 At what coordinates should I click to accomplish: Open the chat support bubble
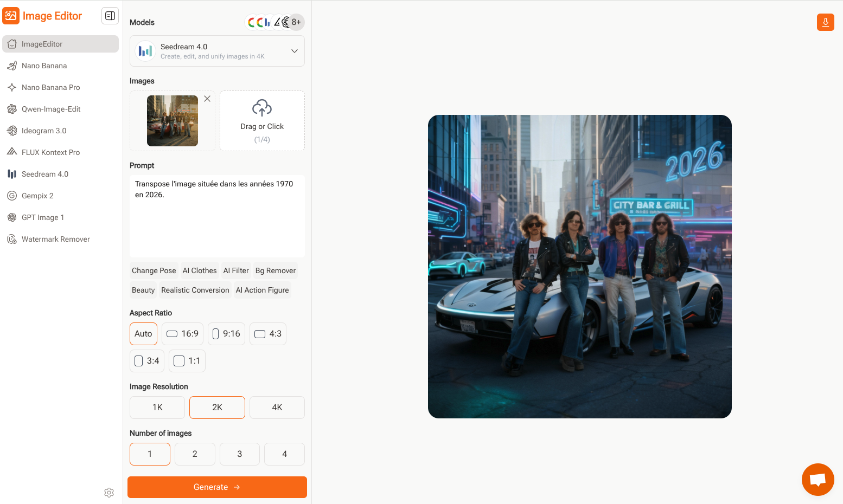[818, 480]
